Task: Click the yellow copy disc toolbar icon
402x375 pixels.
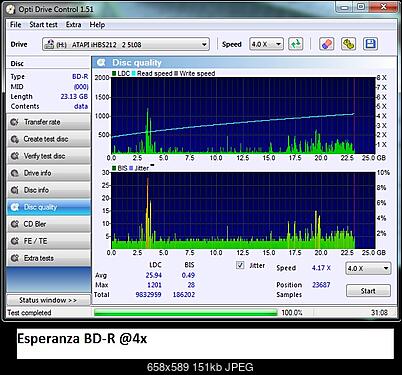Action: coord(348,44)
